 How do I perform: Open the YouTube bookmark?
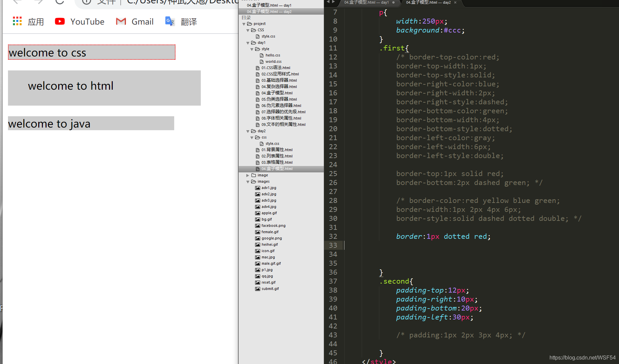click(79, 22)
